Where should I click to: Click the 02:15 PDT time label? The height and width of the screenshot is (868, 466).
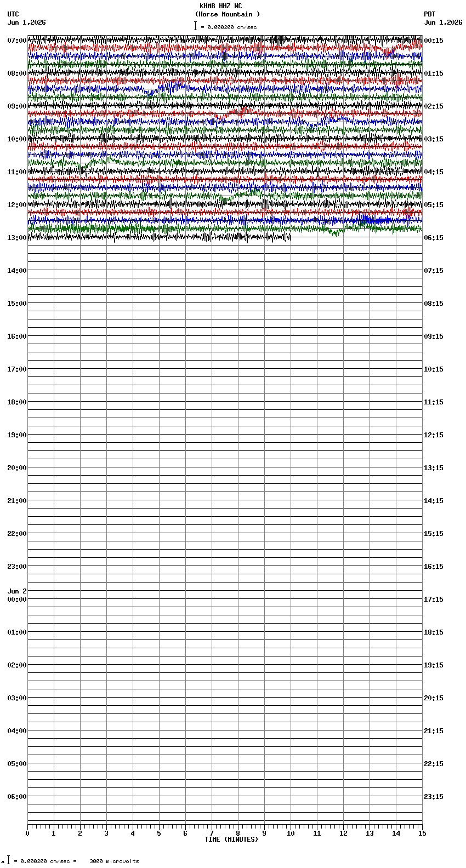434,106
